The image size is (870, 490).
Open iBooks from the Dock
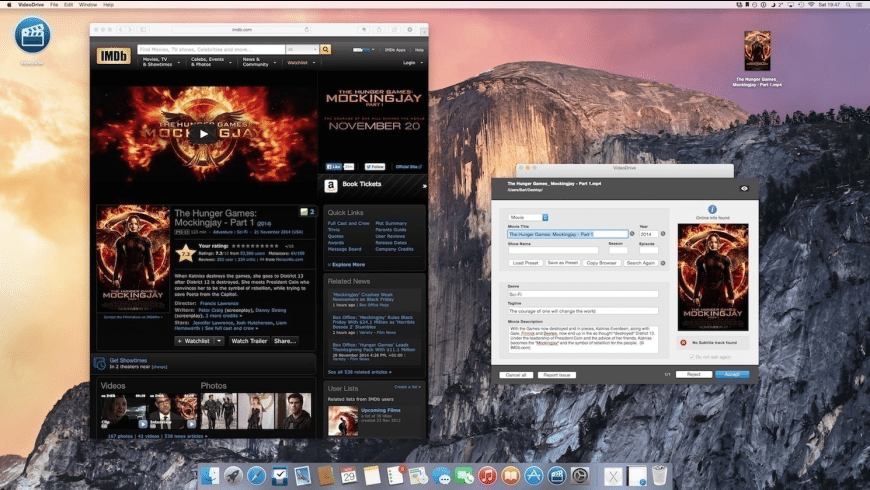(x=510, y=476)
